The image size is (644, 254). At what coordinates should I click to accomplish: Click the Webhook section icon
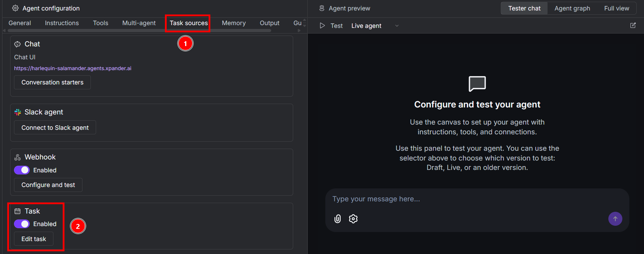coord(17,157)
